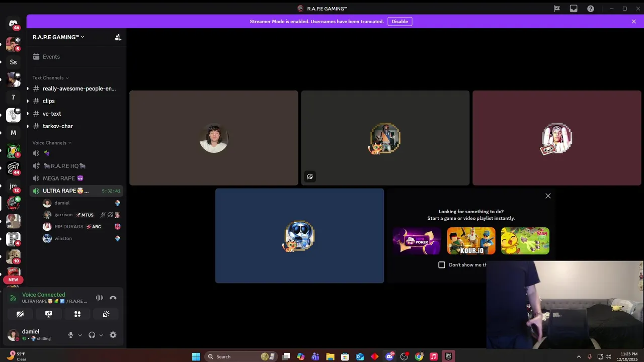Open voice connection status signal icon
This screenshot has height=362, width=644.
tap(14, 298)
